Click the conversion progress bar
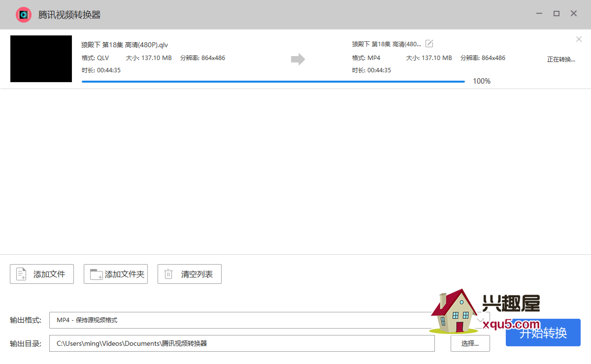 [273, 81]
